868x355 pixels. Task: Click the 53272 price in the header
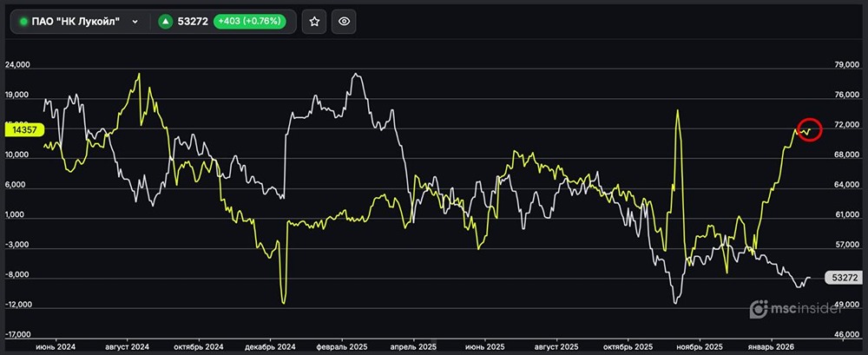(x=192, y=22)
